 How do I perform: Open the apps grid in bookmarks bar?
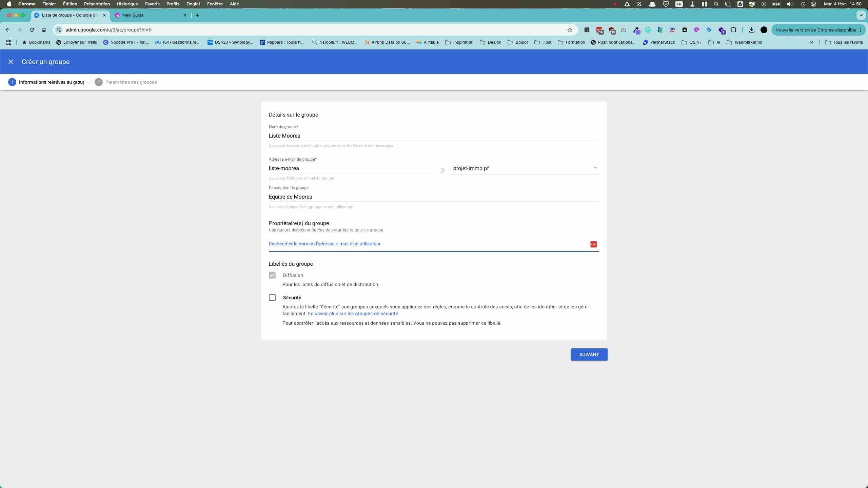pyautogui.click(x=9, y=42)
